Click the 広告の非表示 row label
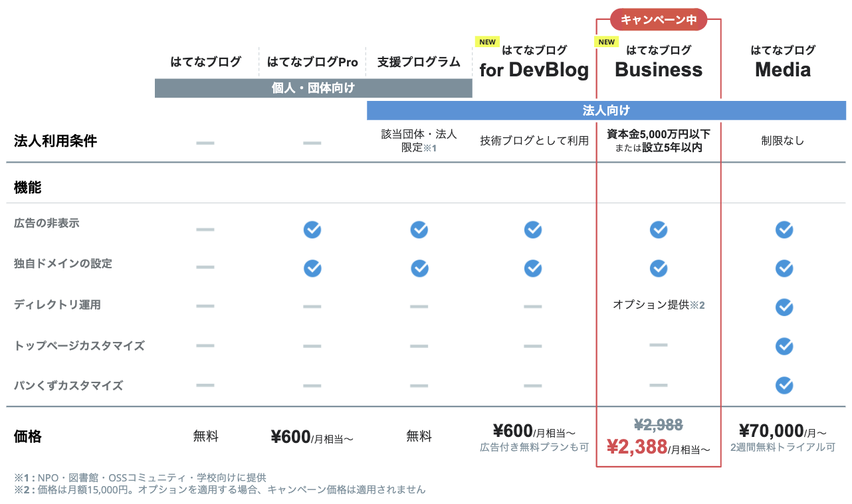The width and height of the screenshot is (852, 504). [x=47, y=223]
